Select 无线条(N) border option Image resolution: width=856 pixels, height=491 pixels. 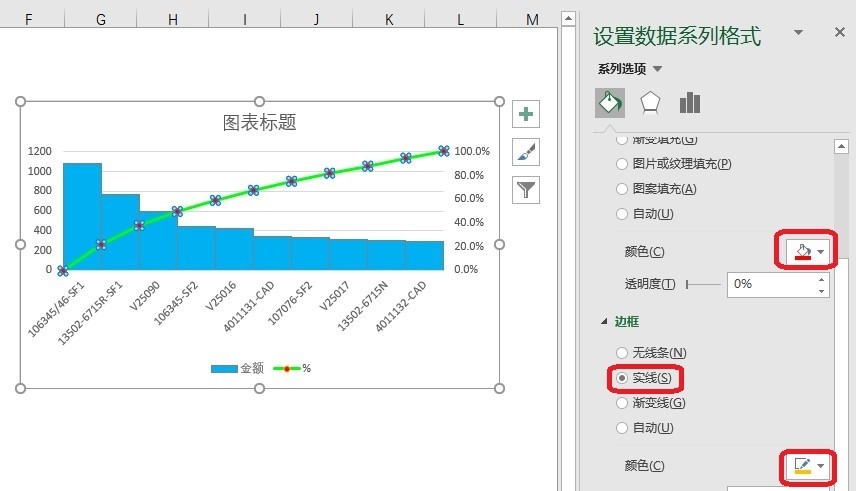[x=622, y=353]
